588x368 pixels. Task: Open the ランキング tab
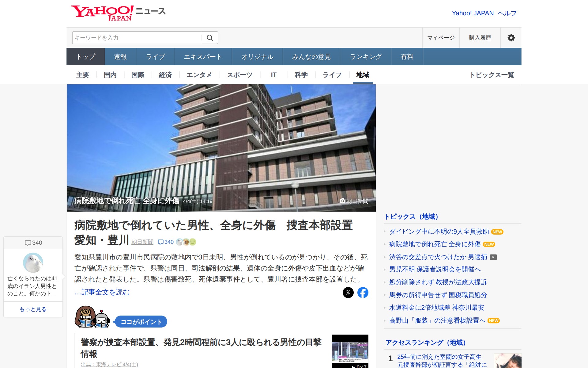(x=366, y=57)
